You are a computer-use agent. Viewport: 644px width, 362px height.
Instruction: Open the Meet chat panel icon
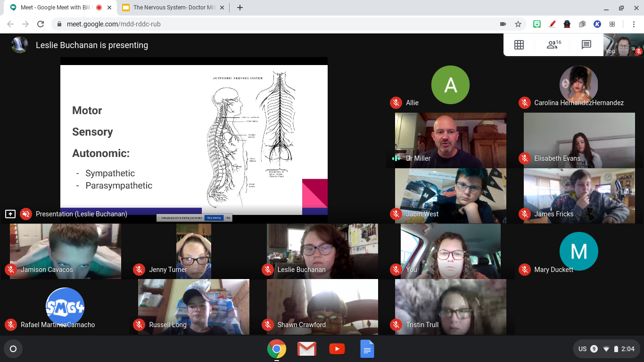(x=586, y=45)
